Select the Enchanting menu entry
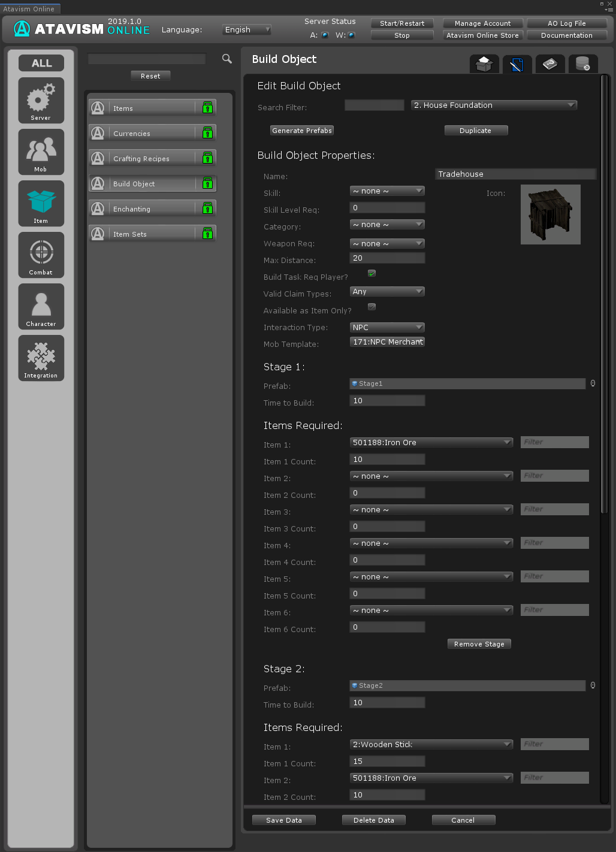 coord(142,209)
